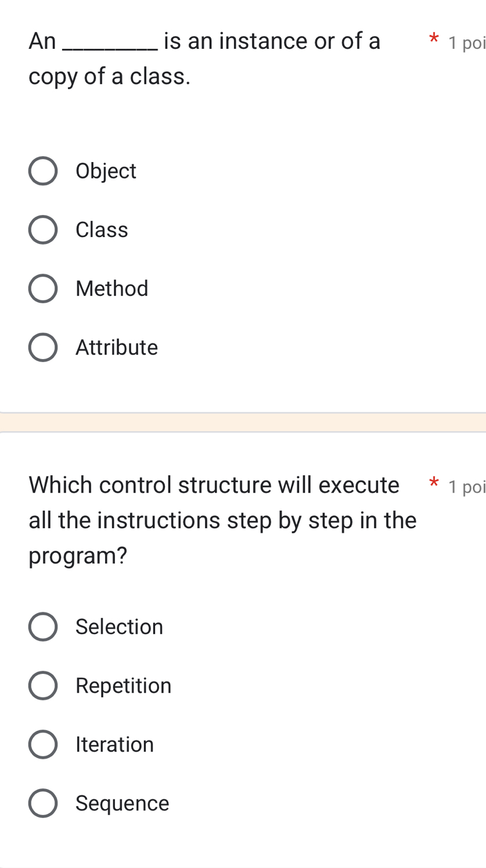
Task: Select the Sequence radio button
Action: point(43,804)
